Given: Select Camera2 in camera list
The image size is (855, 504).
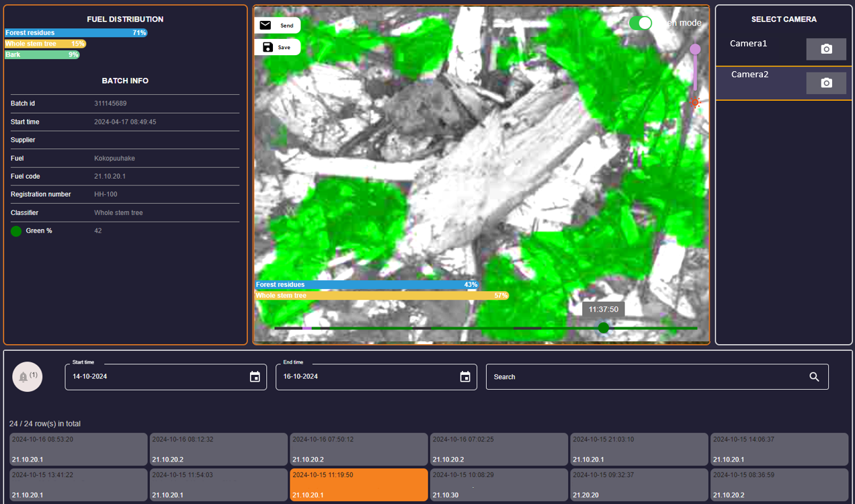Looking at the screenshot, I should pos(749,75).
